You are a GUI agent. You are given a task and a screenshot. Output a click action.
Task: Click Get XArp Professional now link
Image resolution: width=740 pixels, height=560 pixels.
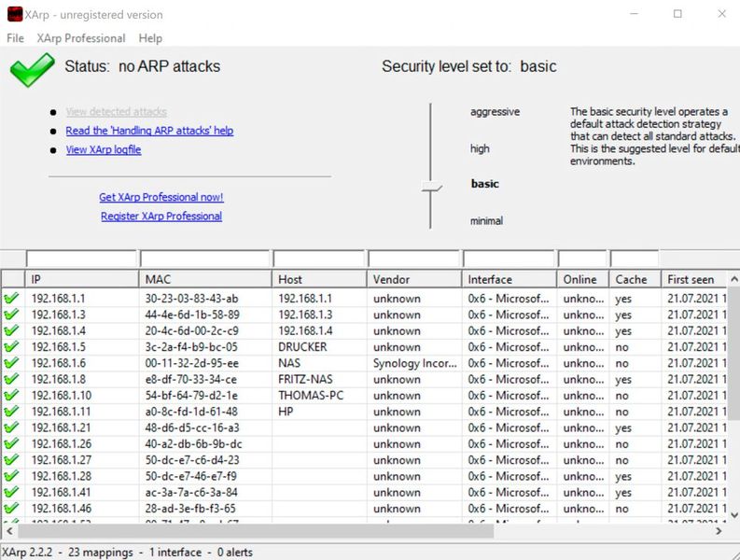[x=161, y=197]
